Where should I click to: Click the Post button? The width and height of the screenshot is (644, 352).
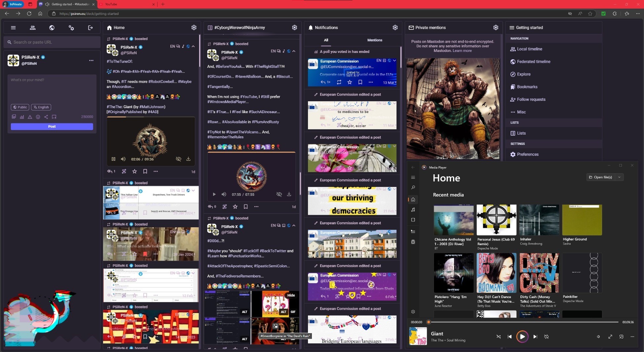[52, 126]
